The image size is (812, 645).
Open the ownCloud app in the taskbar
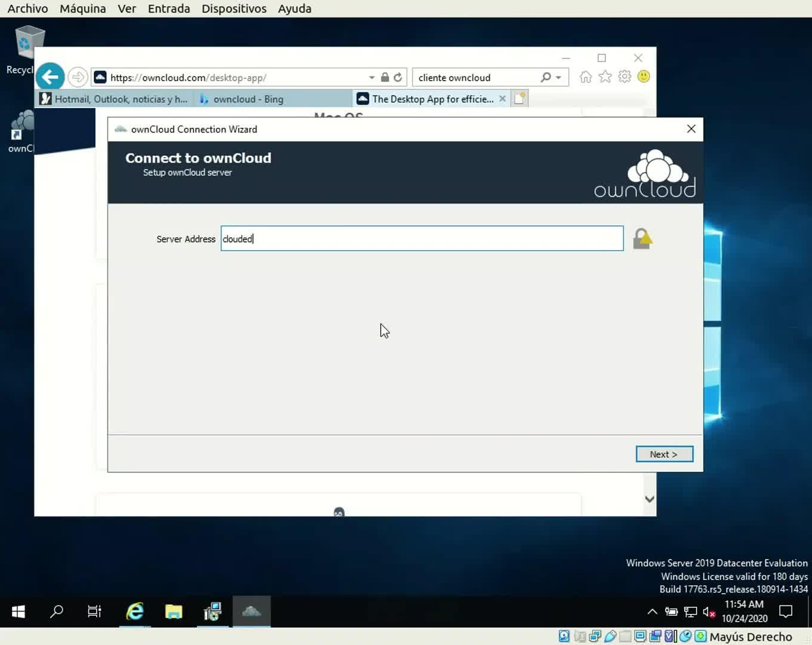click(251, 612)
